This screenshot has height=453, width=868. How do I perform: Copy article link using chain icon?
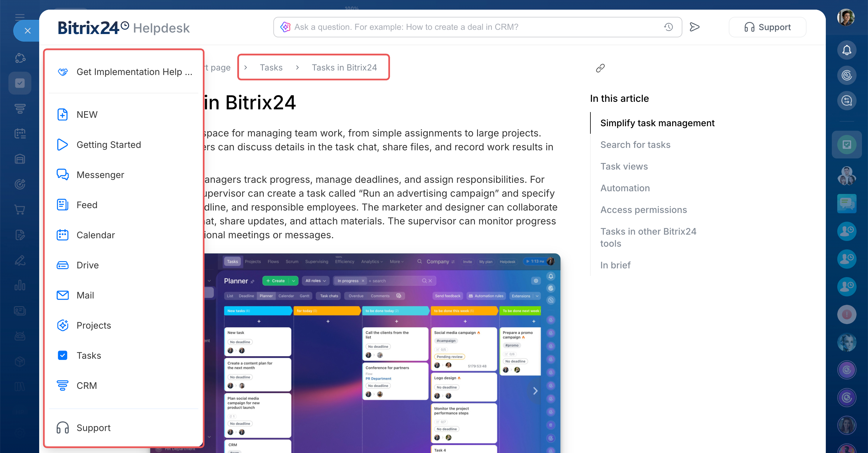click(600, 68)
